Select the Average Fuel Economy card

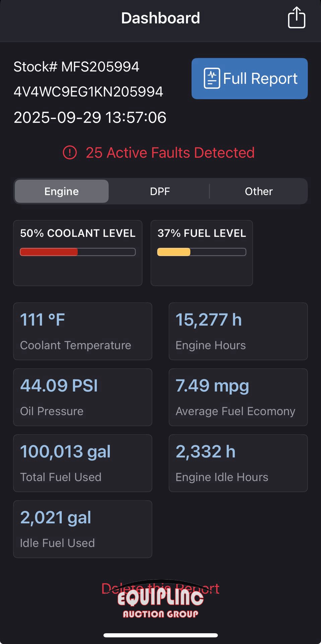238,397
